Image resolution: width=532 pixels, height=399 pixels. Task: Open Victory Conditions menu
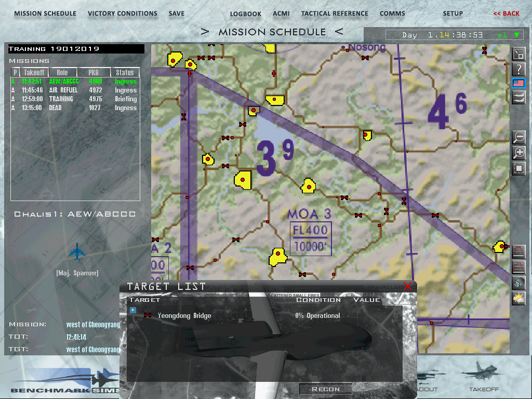[x=123, y=14]
